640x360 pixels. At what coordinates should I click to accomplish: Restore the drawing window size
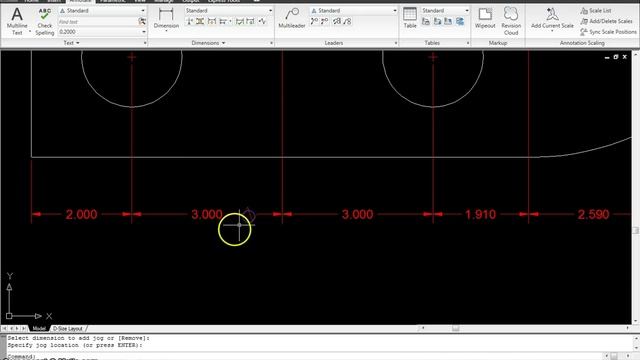point(616,57)
